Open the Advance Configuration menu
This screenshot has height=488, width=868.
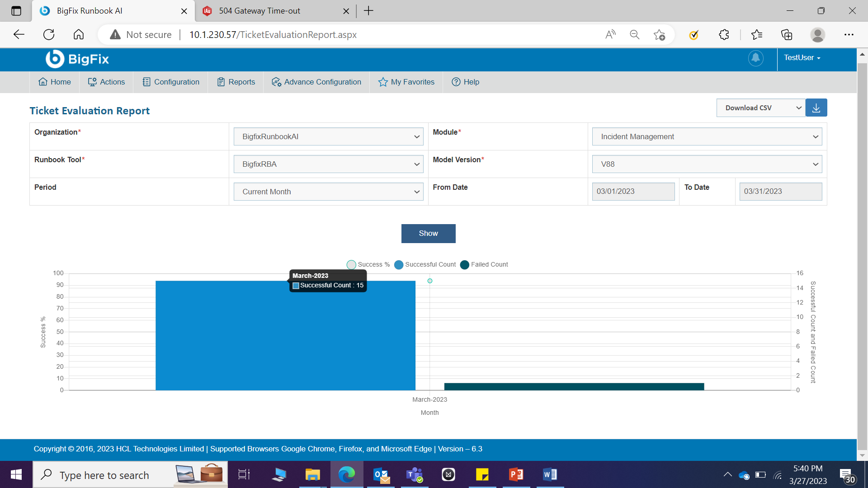click(x=316, y=82)
